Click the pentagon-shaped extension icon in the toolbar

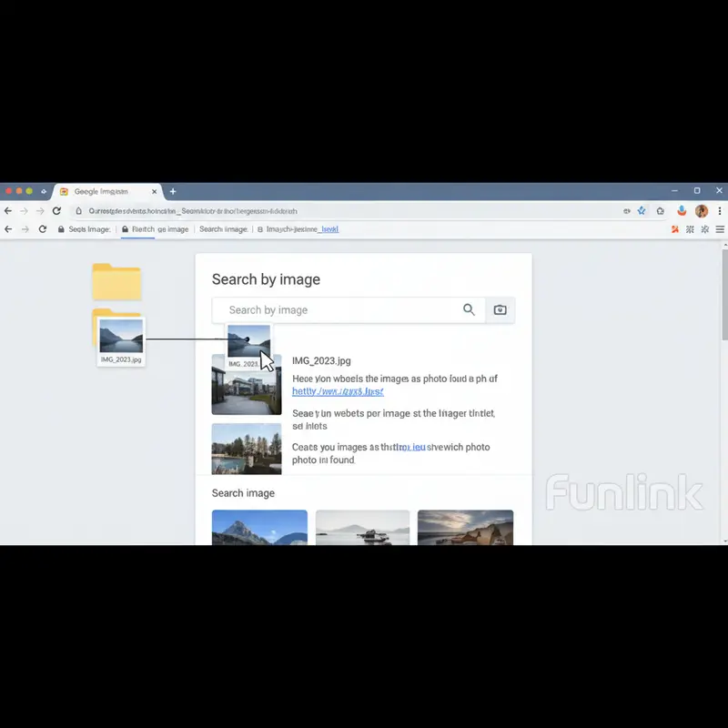click(659, 210)
